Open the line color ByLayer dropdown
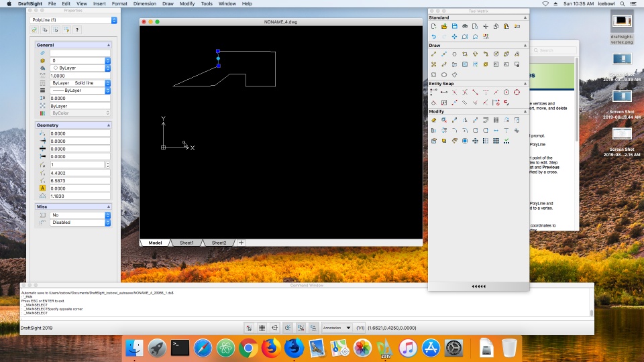 click(80, 68)
